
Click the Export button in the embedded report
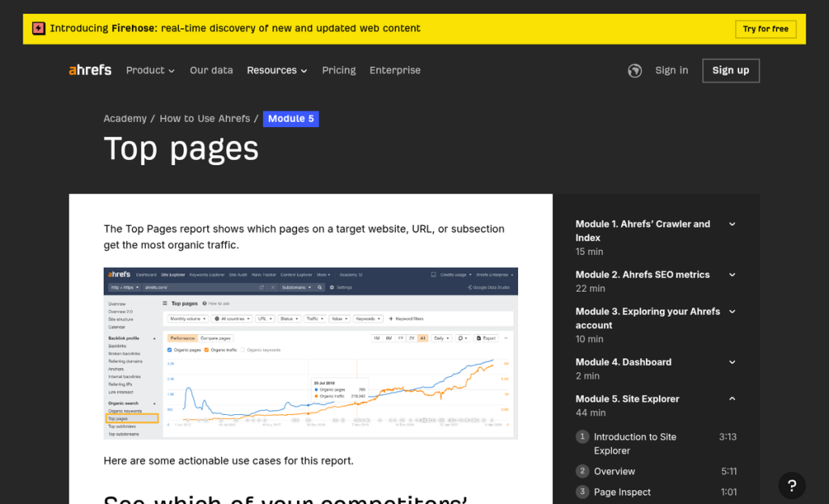point(487,337)
